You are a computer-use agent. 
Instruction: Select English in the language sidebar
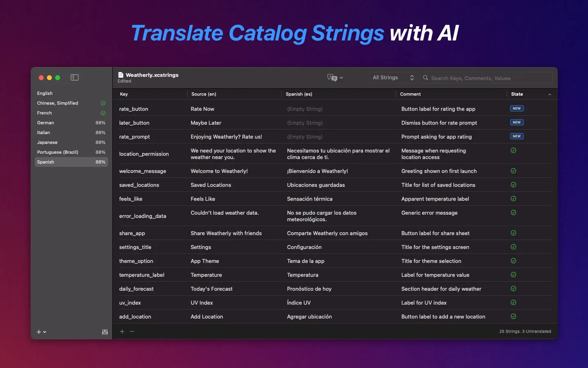[71, 93]
